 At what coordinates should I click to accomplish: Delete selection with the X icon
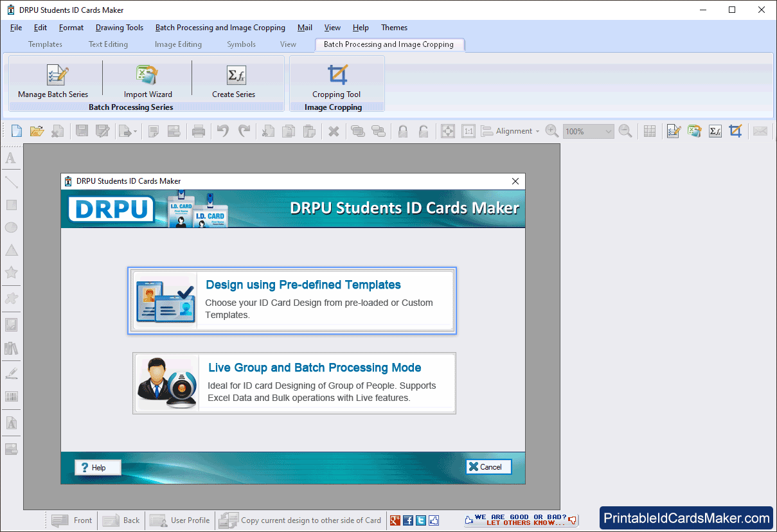click(334, 131)
